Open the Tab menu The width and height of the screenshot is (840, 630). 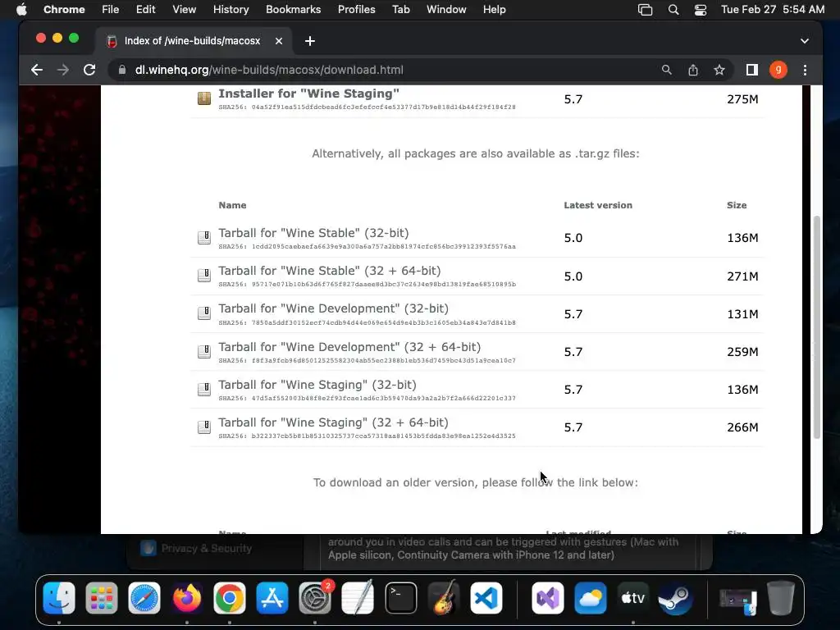(400, 10)
